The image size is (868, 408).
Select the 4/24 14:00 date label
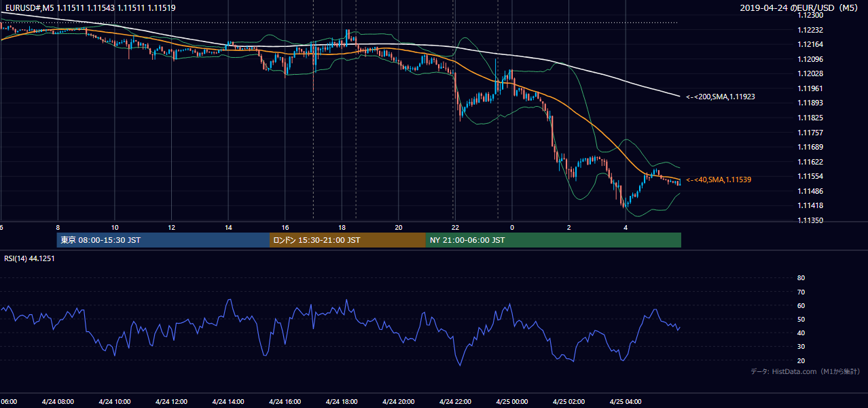coord(228,402)
